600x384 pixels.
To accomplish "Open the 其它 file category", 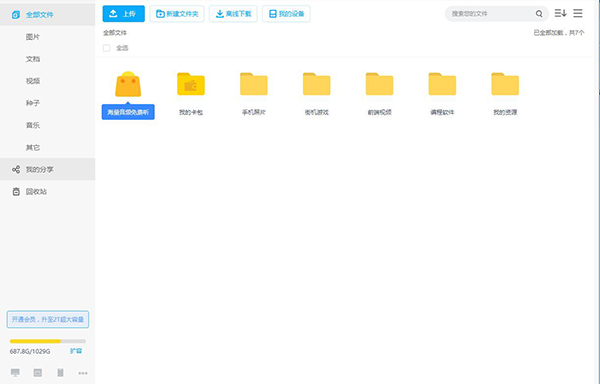I will coord(33,148).
